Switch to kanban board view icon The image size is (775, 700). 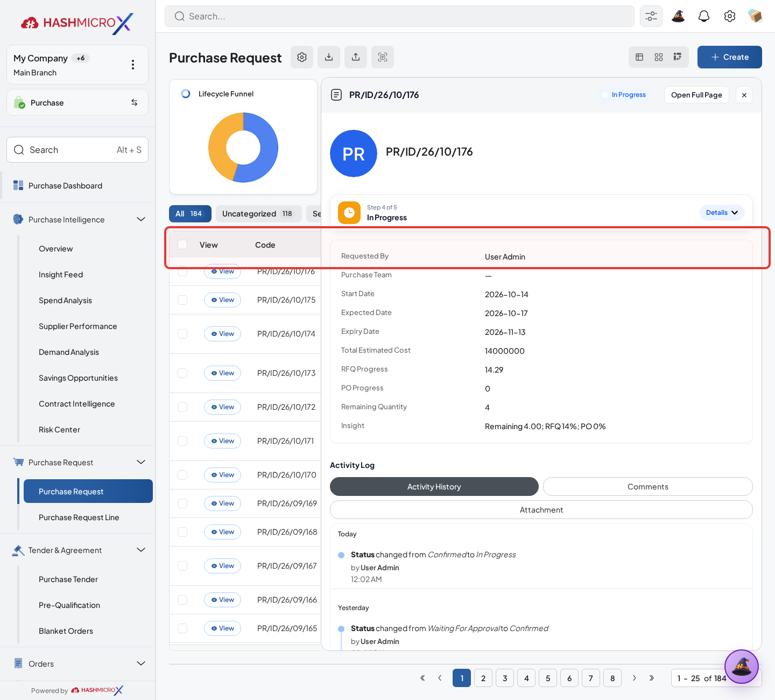[x=678, y=57]
